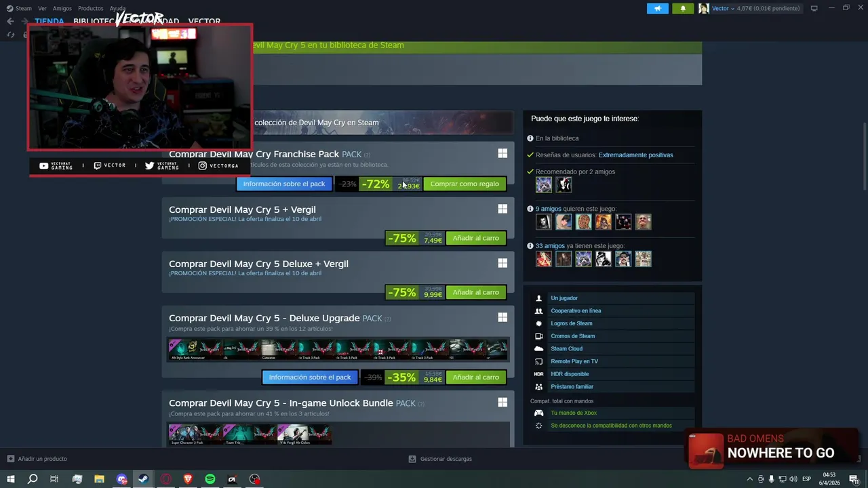This screenshot has width=868, height=488.
Task: Add Devil May Cry 5 + Vergil to cart
Action: 475,238
